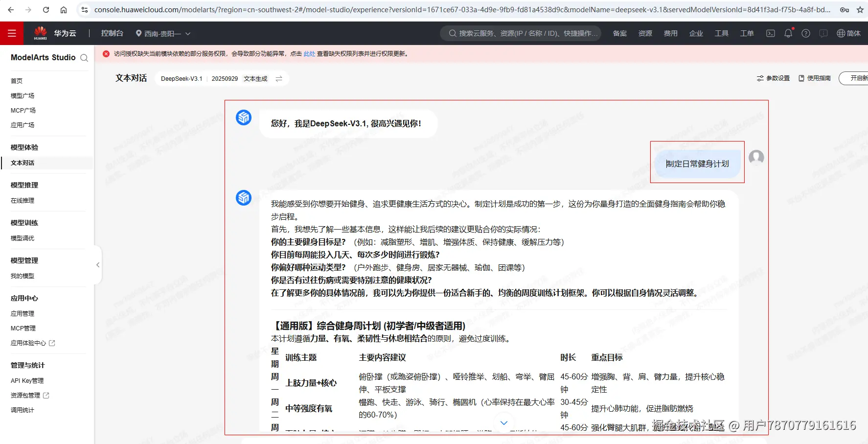868x444 pixels.
Task: View site information beside the URL
Action: click(x=84, y=10)
